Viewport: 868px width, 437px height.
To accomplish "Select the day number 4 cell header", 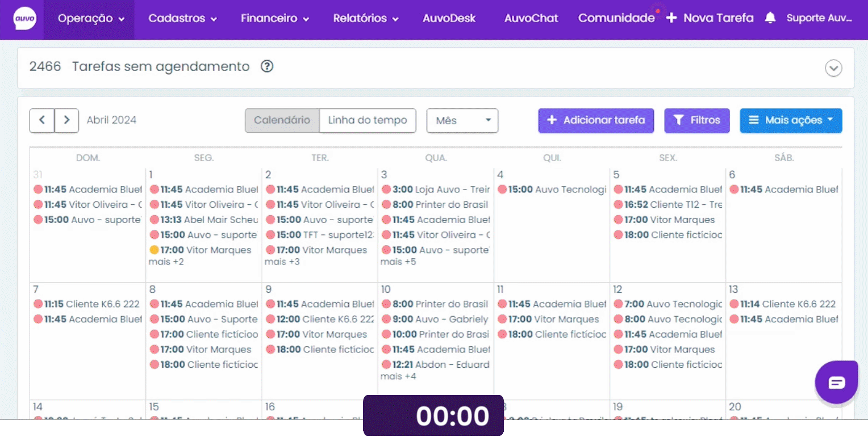I will click(x=500, y=175).
